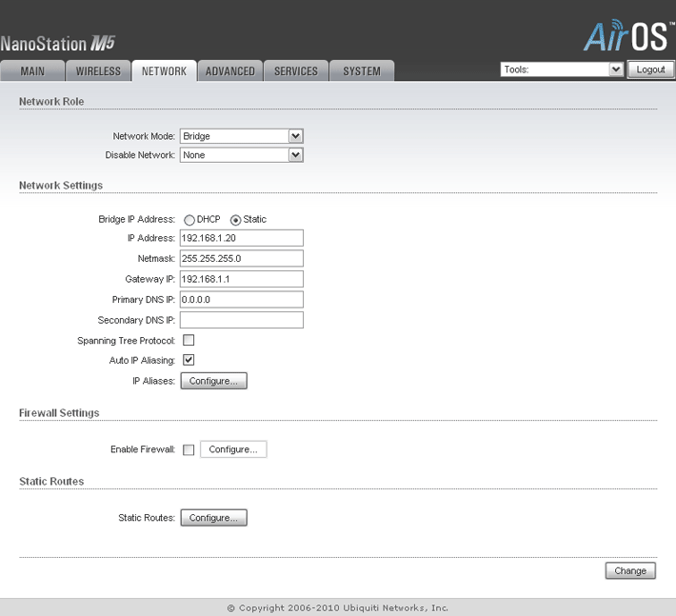Click the Ubiquiti Networks copyright text
Image resolution: width=676 pixels, height=616 pixels.
click(x=338, y=607)
